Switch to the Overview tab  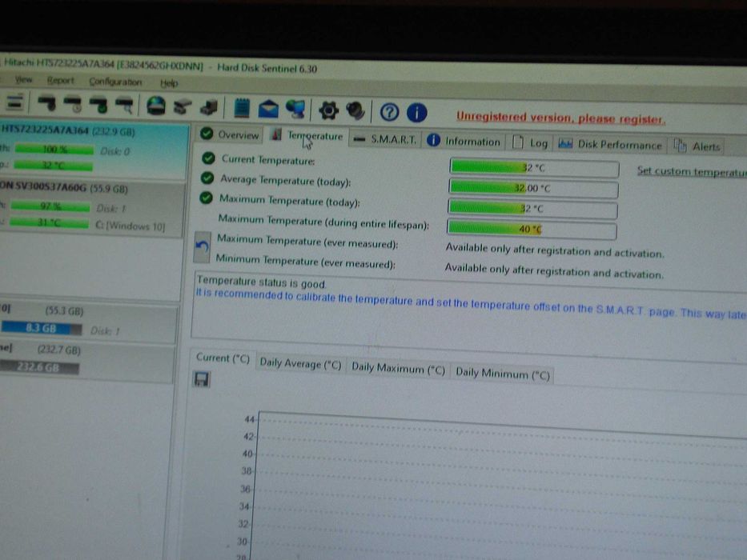pos(229,134)
